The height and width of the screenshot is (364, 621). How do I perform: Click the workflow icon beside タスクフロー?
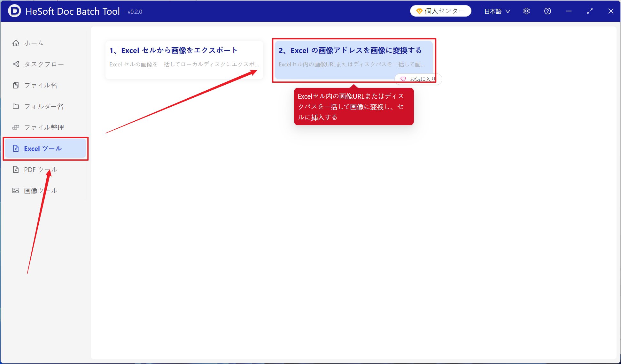pos(16,64)
